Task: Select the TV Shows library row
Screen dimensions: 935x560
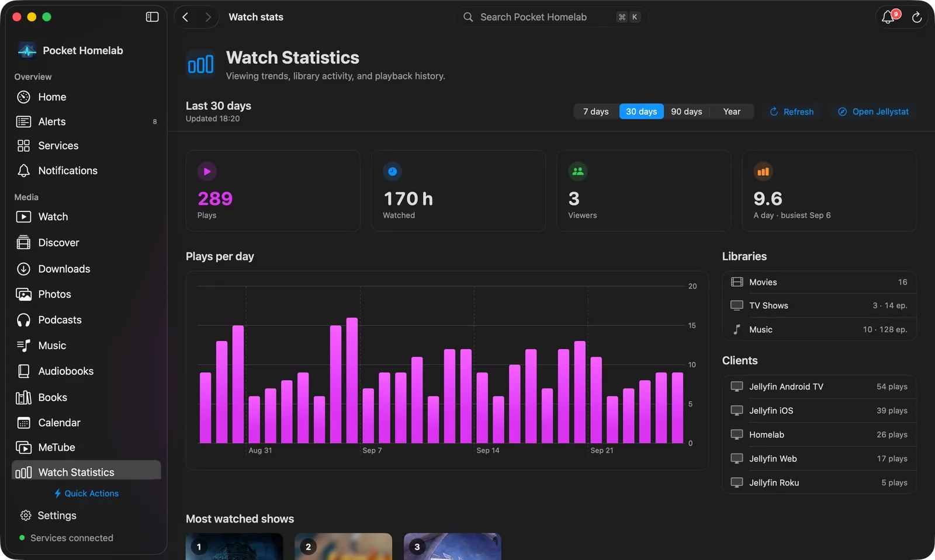Action: click(x=819, y=305)
